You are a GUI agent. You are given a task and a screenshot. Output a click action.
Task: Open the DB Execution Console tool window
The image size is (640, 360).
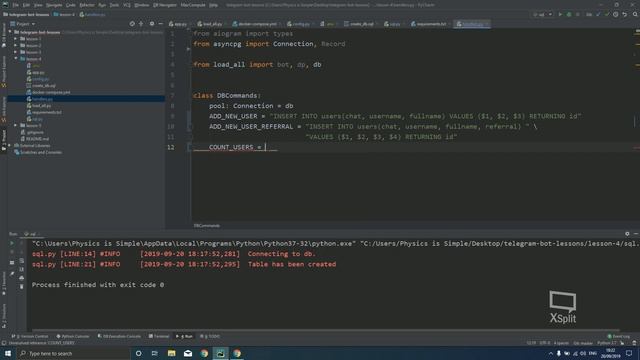tap(119, 336)
